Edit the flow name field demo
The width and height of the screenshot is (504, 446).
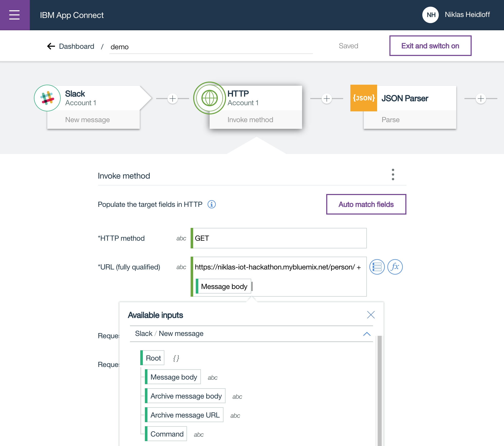coord(211,47)
